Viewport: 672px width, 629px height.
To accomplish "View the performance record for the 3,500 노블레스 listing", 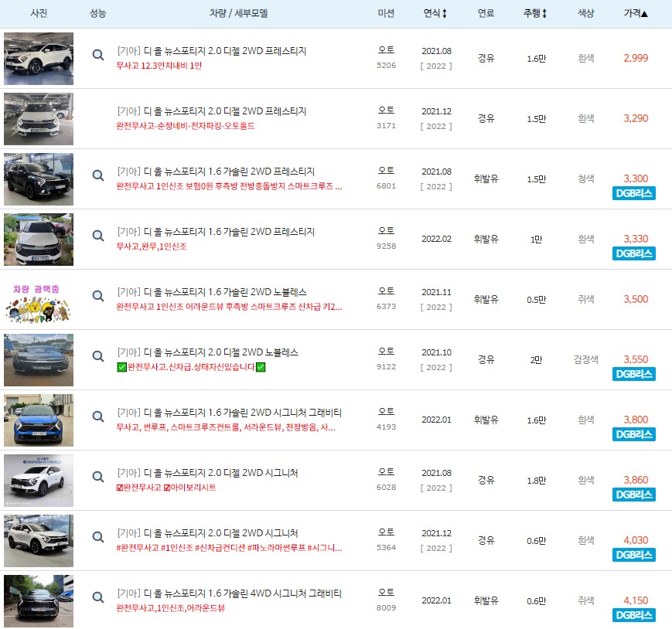I will [x=98, y=296].
